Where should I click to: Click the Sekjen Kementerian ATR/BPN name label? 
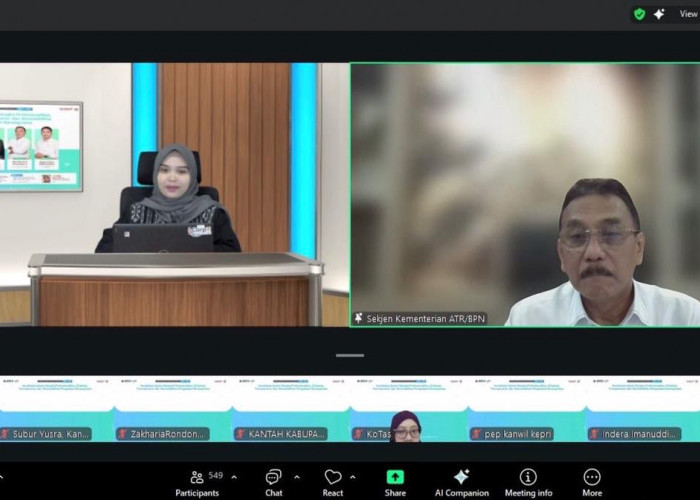[425, 319]
